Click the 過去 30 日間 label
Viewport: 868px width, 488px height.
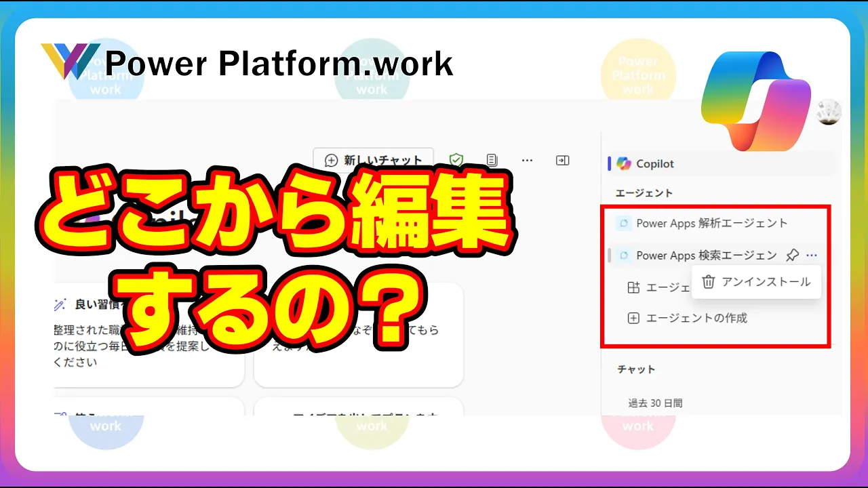pyautogui.click(x=655, y=403)
